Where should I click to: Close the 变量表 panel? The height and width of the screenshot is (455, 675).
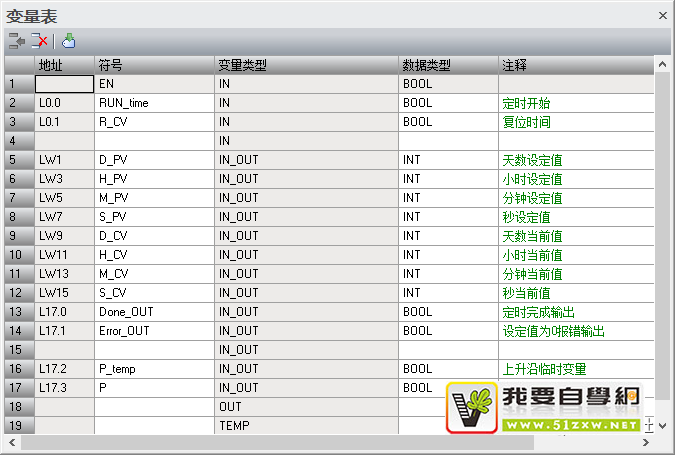pyautogui.click(x=662, y=15)
